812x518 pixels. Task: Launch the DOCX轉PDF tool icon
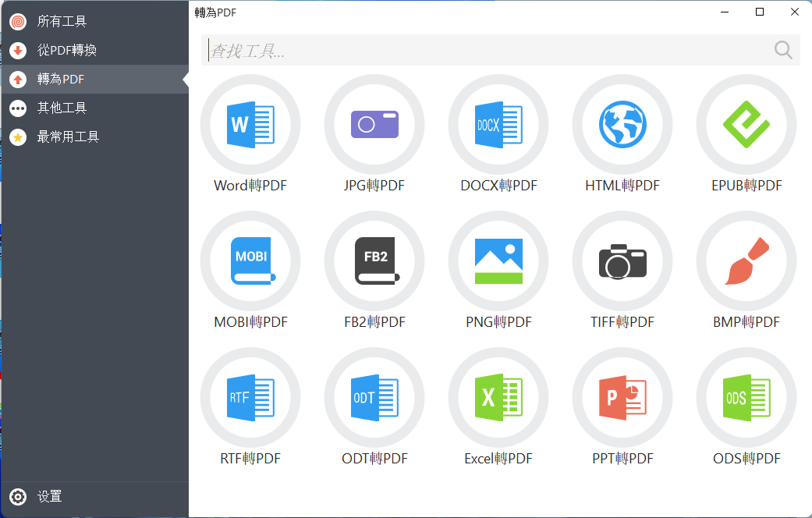click(498, 125)
